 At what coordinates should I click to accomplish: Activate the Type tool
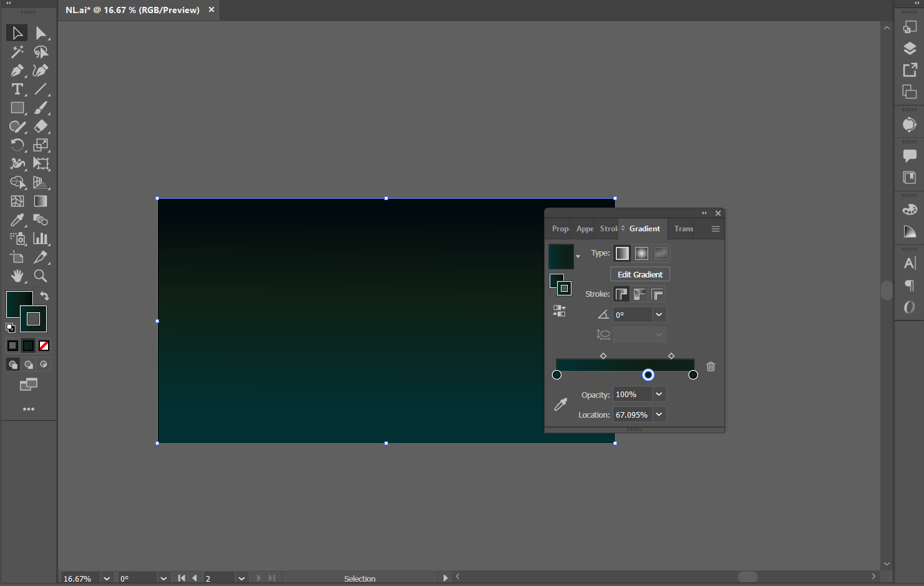click(17, 89)
